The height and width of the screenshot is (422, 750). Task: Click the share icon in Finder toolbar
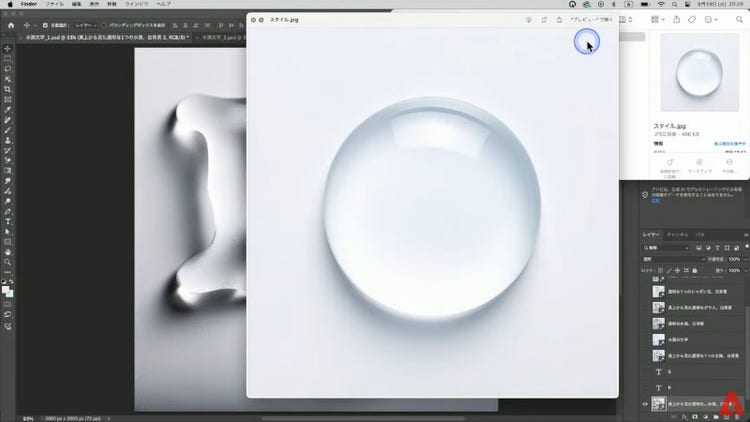pos(677,18)
